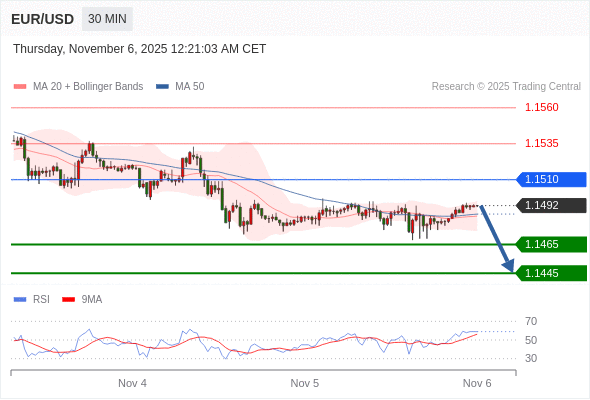Click the green 1.1465 support price tag

551,244
